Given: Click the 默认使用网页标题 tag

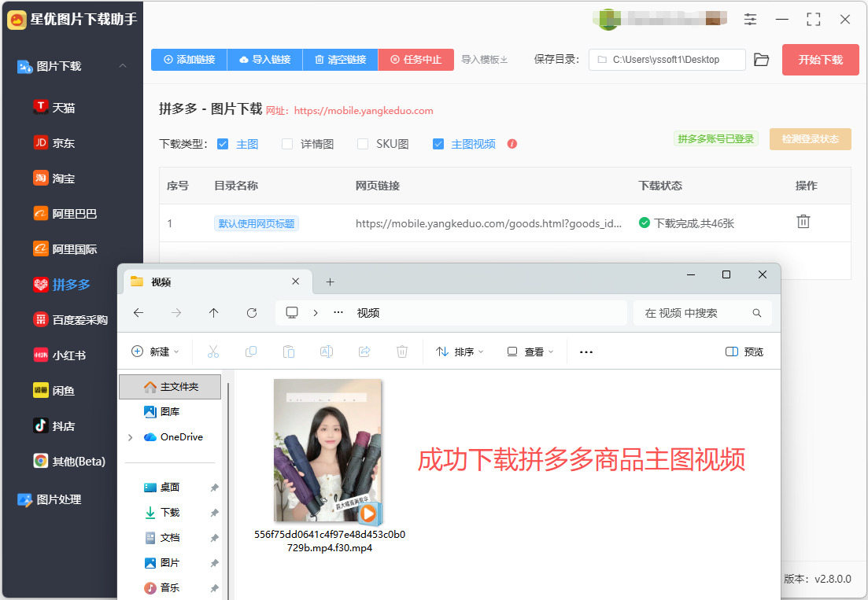Looking at the screenshot, I should click(257, 223).
